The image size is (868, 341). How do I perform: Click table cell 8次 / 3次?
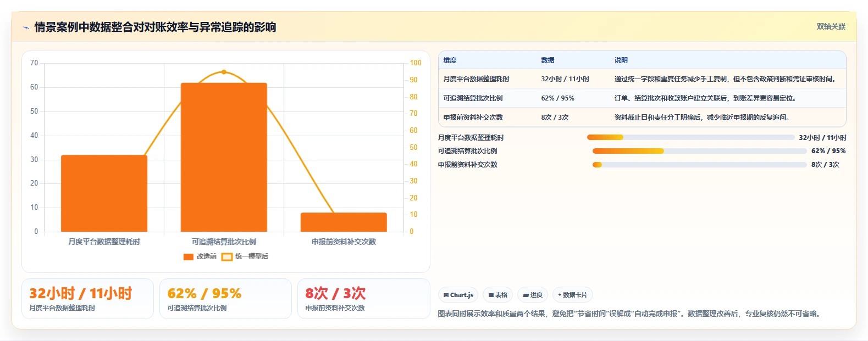[555, 118]
